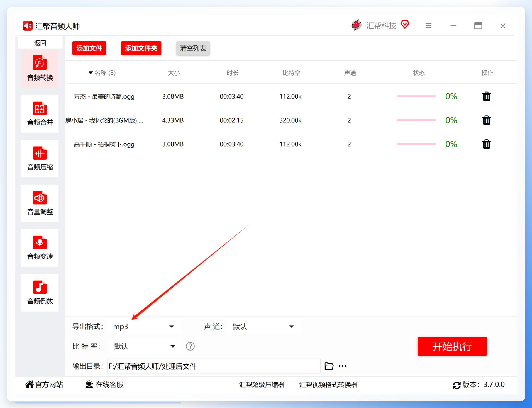Select file 房小瑞 - 我怀念的(BGM版)
The height and width of the screenshot is (408, 532).
pyautogui.click(x=104, y=120)
